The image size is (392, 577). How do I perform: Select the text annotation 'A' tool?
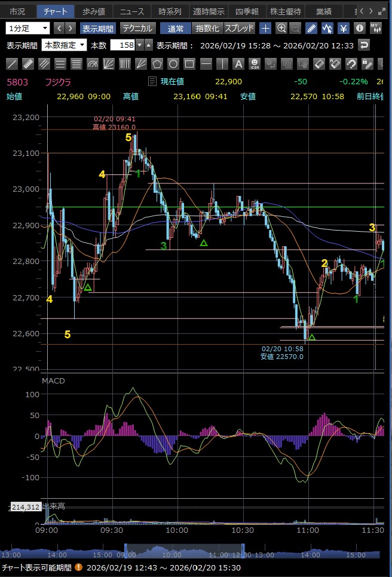[238, 63]
